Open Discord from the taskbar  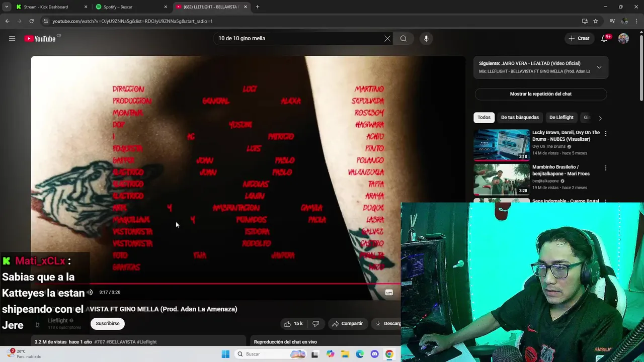pyautogui.click(x=374, y=354)
